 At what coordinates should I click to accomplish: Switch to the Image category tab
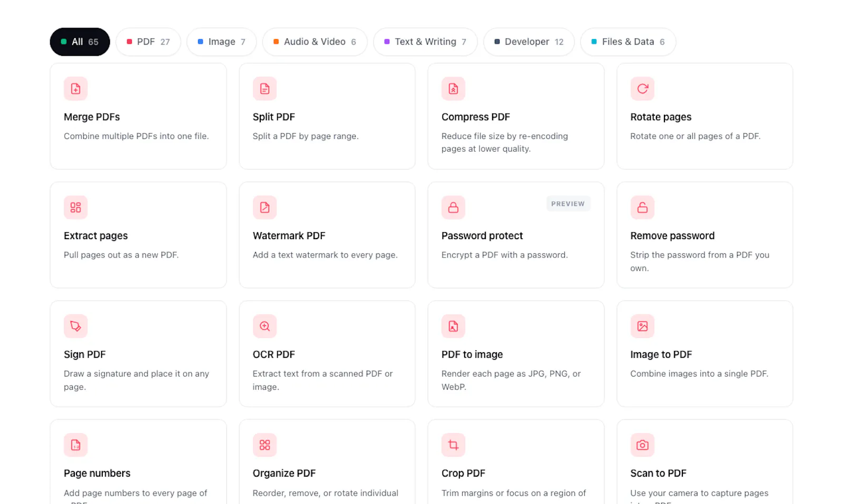click(221, 42)
